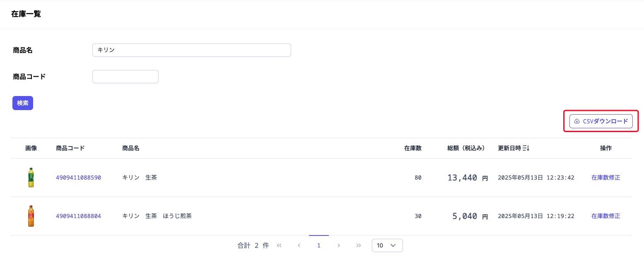Viewport: 644px width, 257px height.
Task: Click the cloud download icon on CSV button
Action: tap(577, 121)
